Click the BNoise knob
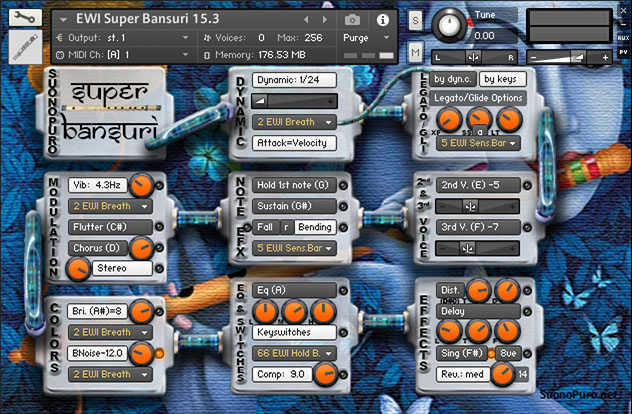 tap(141, 354)
